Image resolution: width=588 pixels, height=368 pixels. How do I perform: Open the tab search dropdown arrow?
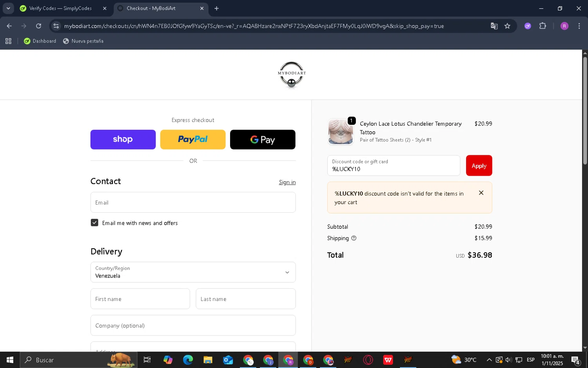click(8, 8)
